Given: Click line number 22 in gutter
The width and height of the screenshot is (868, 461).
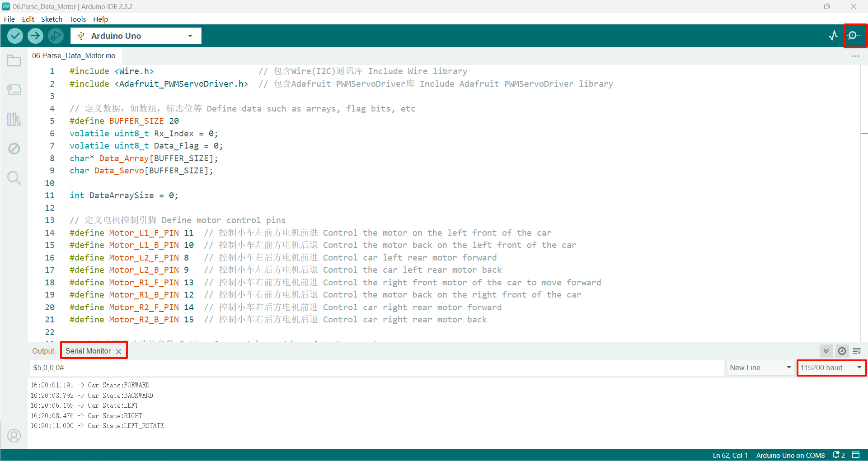Looking at the screenshot, I should [x=50, y=332].
